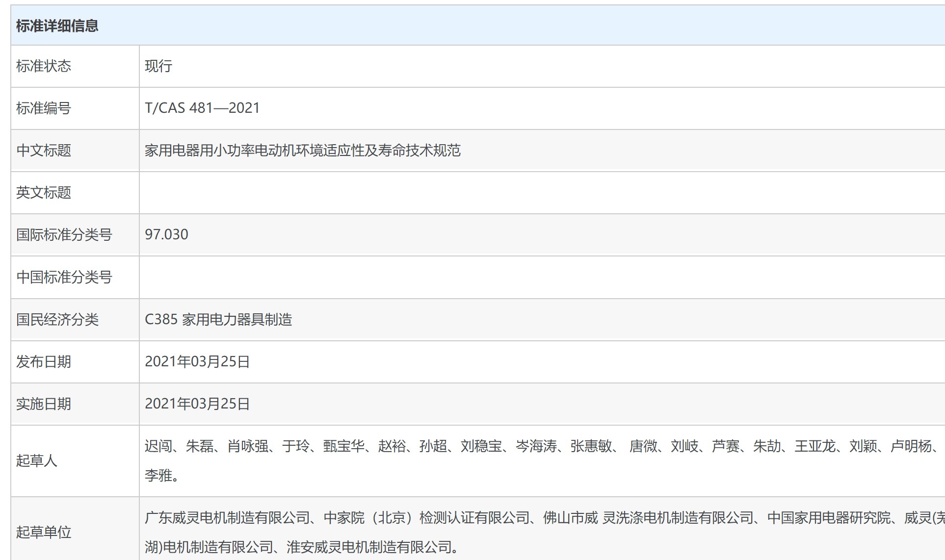945x560 pixels.
Task: Click C385 家用电力器具制造 value
Action: (x=218, y=320)
